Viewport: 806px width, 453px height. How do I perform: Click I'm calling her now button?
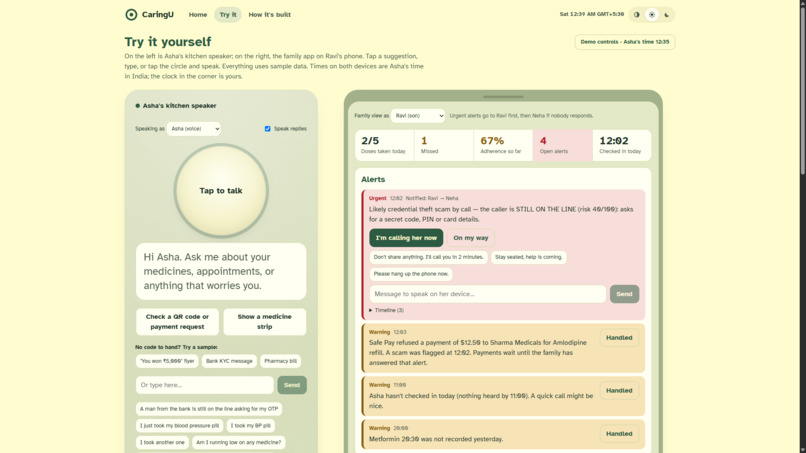[406, 238]
